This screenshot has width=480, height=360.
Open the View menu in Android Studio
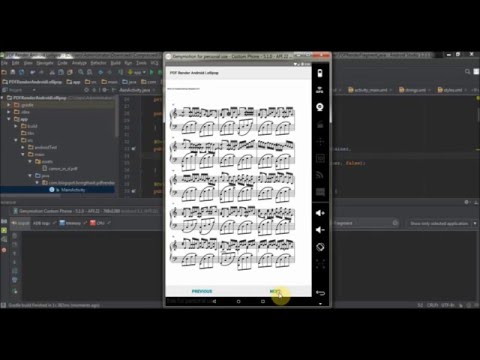(x=28, y=63)
